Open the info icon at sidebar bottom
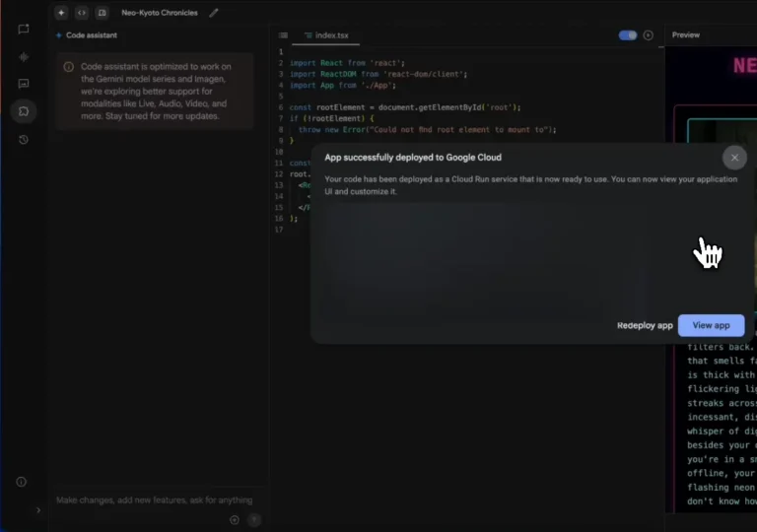This screenshot has height=532, width=757. [x=22, y=482]
